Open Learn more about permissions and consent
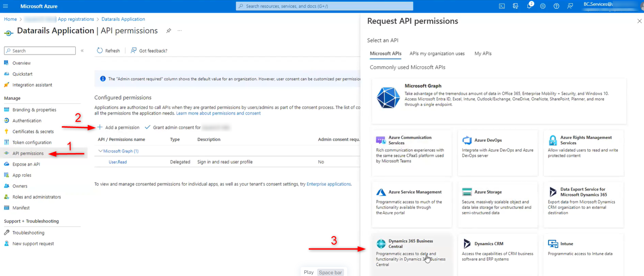 click(x=218, y=113)
